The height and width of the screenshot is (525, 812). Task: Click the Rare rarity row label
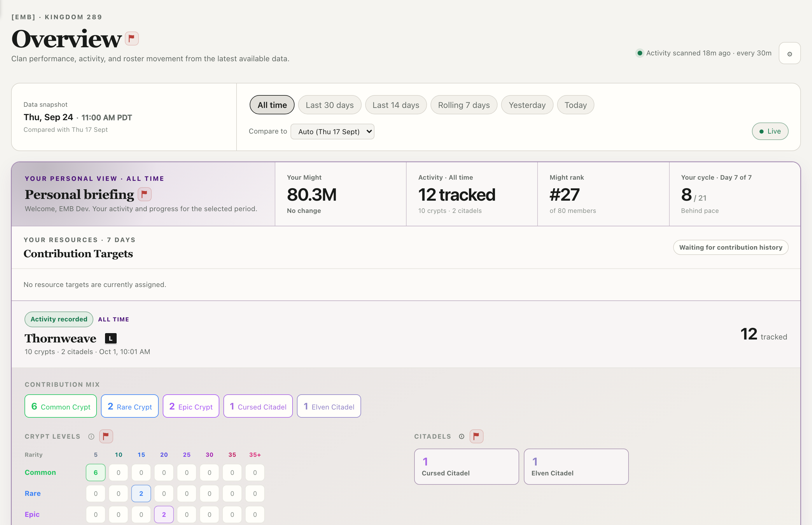pyautogui.click(x=33, y=494)
